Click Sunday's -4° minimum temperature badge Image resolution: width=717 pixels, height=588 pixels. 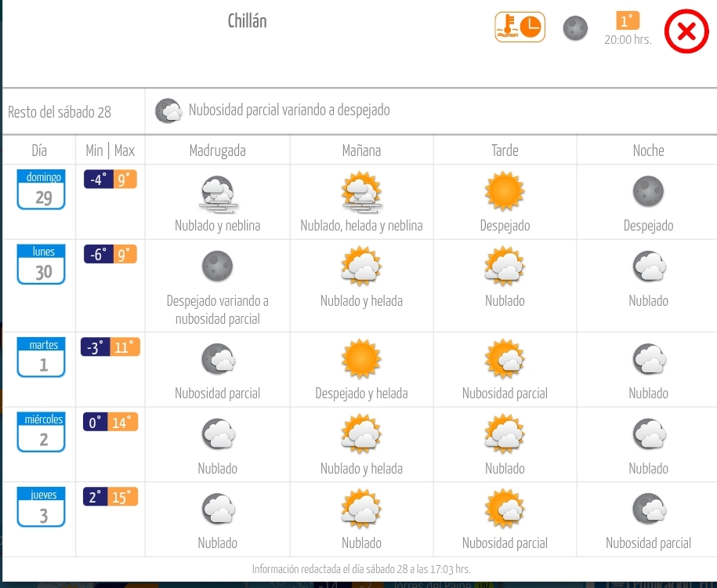point(98,180)
